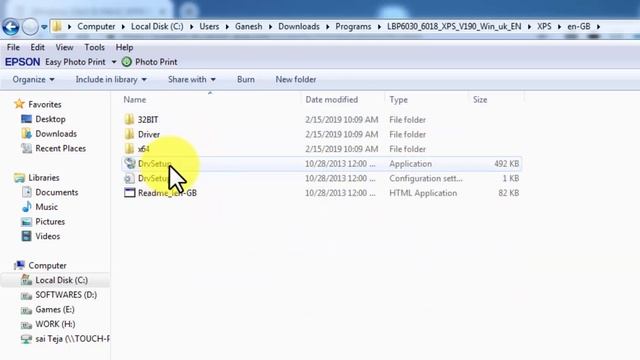The height and width of the screenshot is (360, 640).
Task: Open Desktop in the Favorites sidebar
Action: [50, 119]
